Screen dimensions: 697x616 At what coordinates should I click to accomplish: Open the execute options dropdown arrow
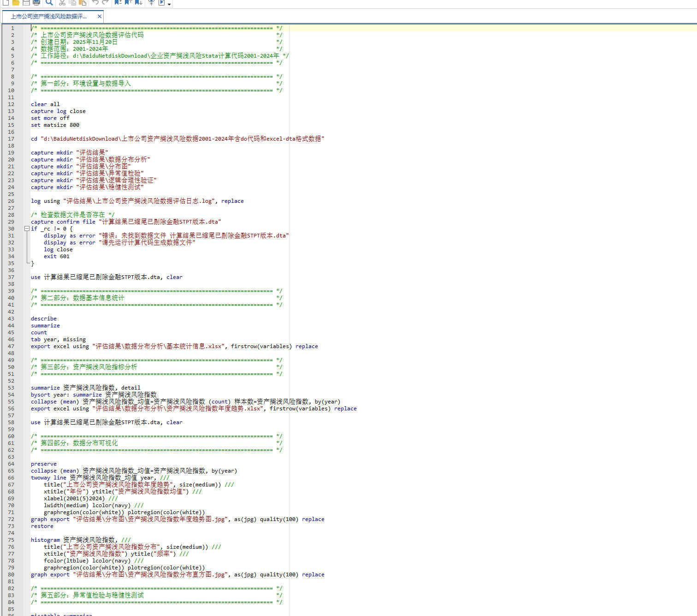coord(169,4)
